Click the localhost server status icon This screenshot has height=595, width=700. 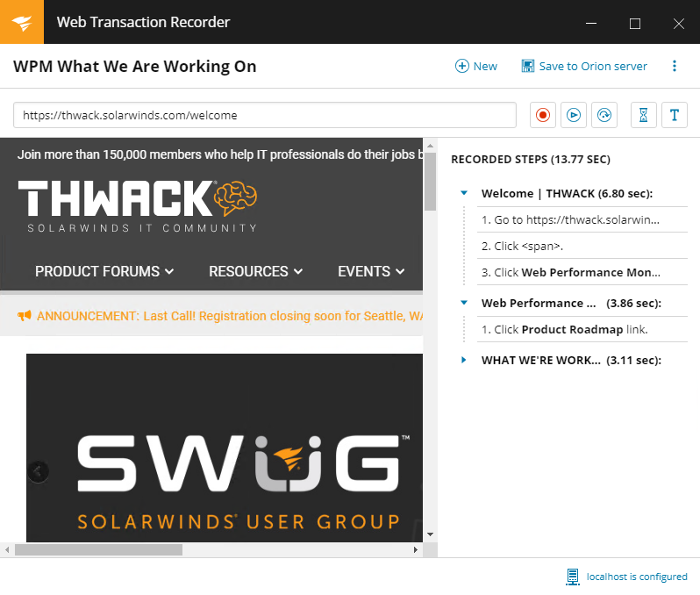(x=572, y=577)
